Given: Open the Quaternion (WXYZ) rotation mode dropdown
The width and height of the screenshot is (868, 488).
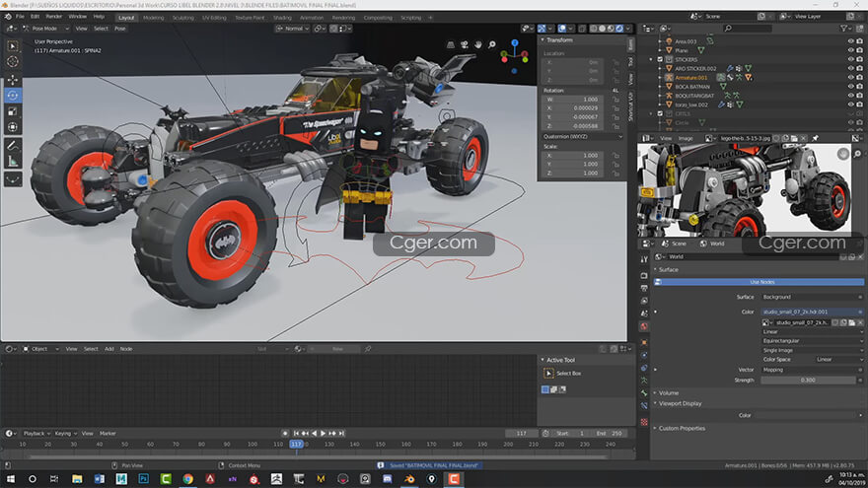Looking at the screenshot, I should 582,137.
